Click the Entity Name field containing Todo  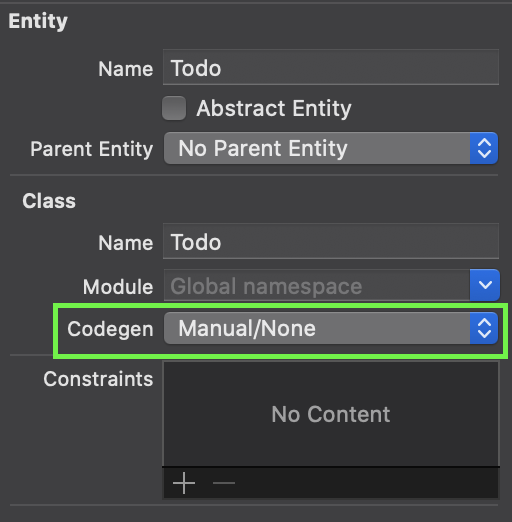[x=331, y=67]
